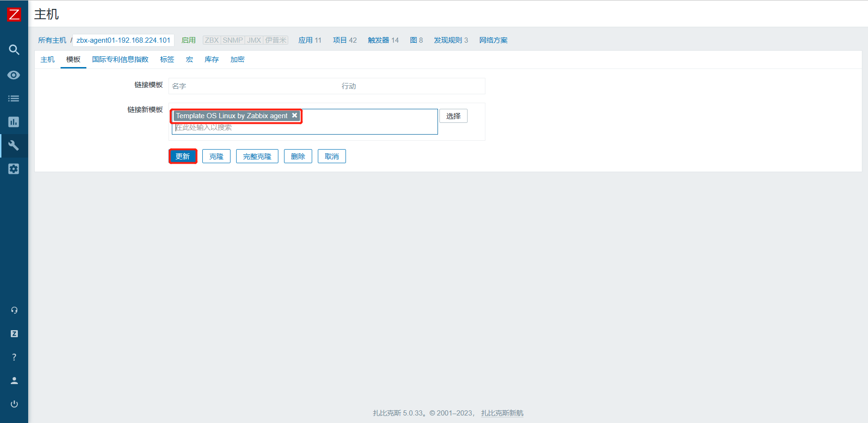Switch to the 标签 tab
Viewport: 868px width, 423px height.
point(167,60)
